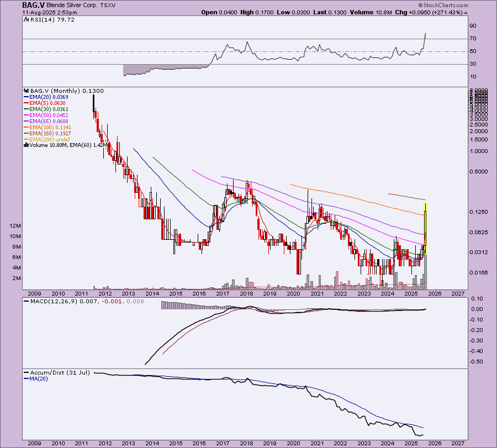Image resolution: width=497 pixels, height=448 pixels.
Task: Click the High 0.1700 value
Action: (257, 12)
